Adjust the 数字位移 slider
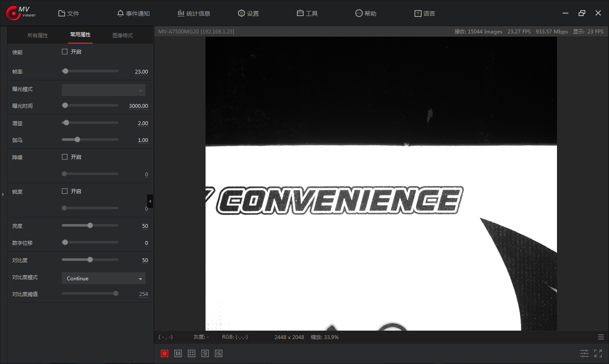609x364 pixels. tap(90, 242)
